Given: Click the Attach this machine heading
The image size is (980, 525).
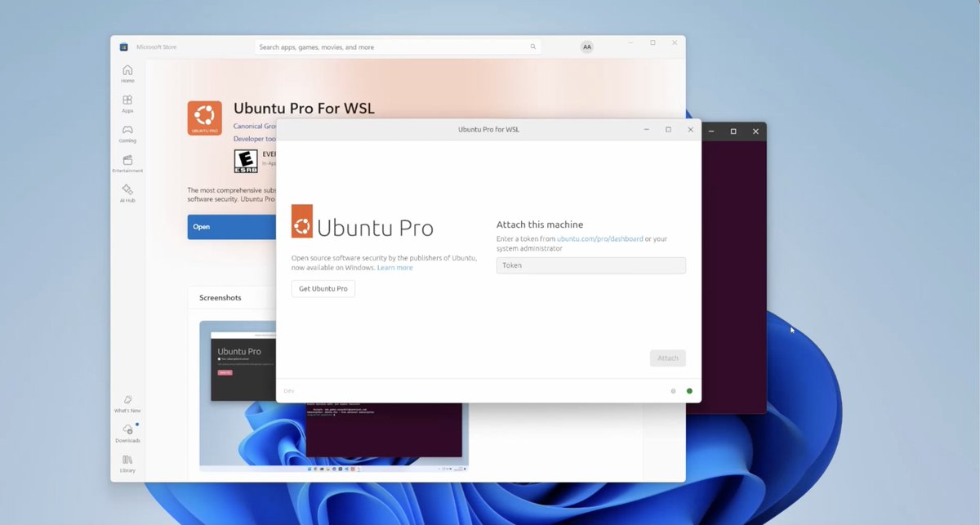Looking at the screenshot, I should [540, 225].
